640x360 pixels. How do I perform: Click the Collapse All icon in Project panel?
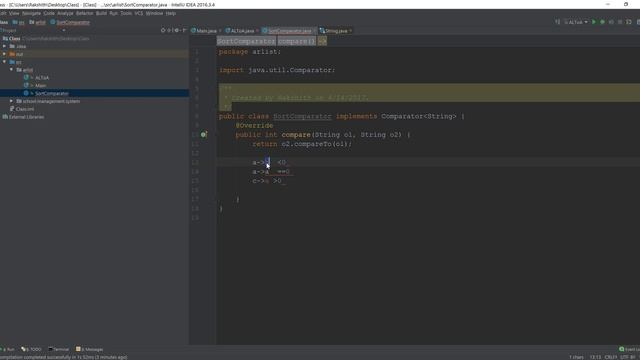click(170, 30)
